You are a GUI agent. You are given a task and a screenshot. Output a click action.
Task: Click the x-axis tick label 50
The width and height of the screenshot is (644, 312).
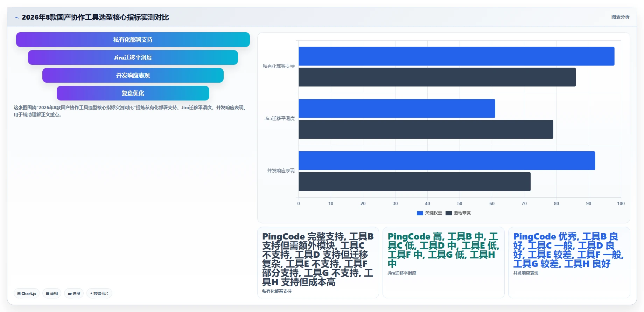click(x=460, y=203)
